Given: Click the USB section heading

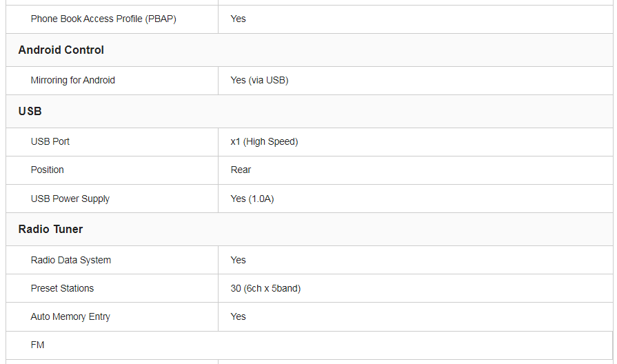Looking at the screenshot, I should click(30, 111).
